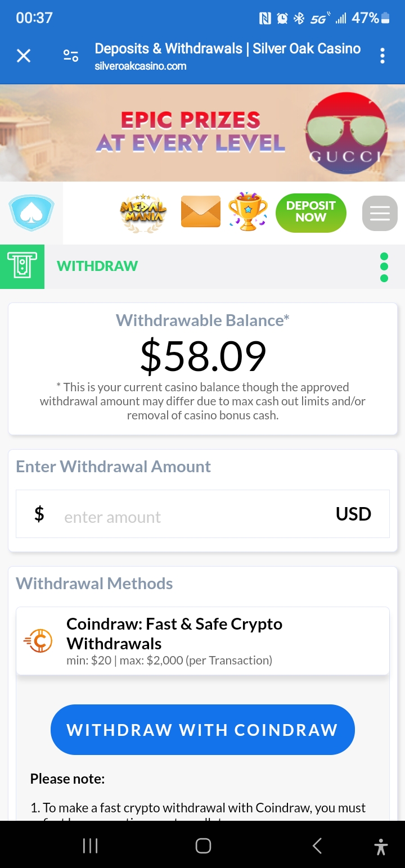Tap the green ATM withdraw icon
Viewport: 405px width, 868px height.
coord(22,266)
